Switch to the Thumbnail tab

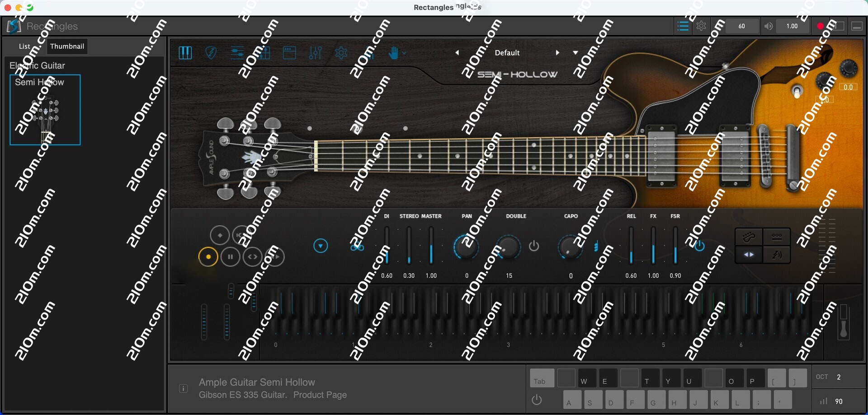[67, 46]
